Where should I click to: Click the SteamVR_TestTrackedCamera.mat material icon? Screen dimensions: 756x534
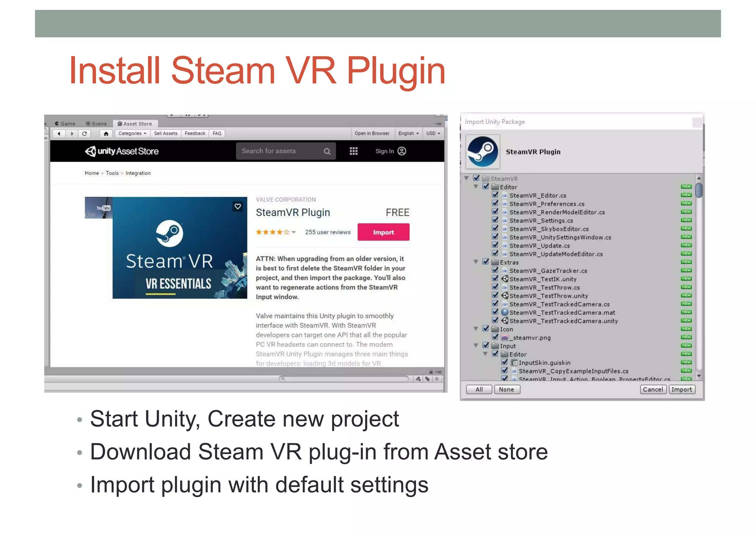[x=505, y=312]
